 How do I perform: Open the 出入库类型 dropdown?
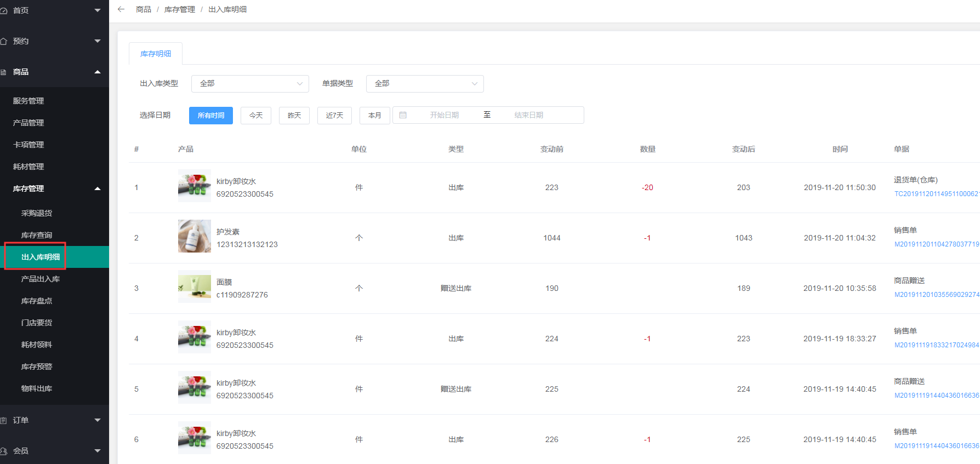point(250,84)
